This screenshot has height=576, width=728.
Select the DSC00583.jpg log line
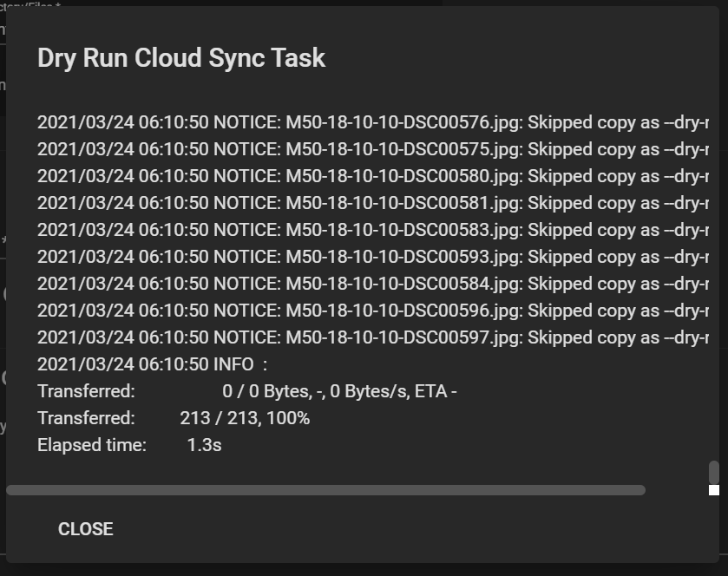point(373,230)
